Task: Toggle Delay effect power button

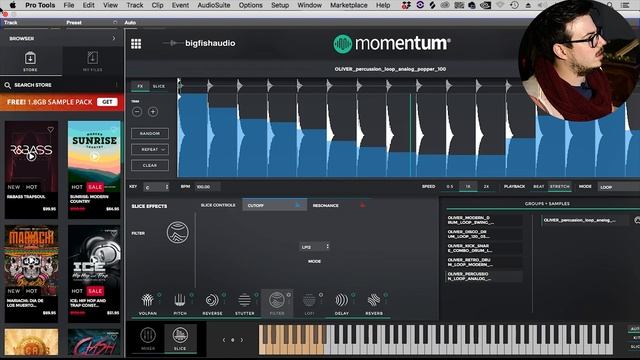Action: (353, 294)
